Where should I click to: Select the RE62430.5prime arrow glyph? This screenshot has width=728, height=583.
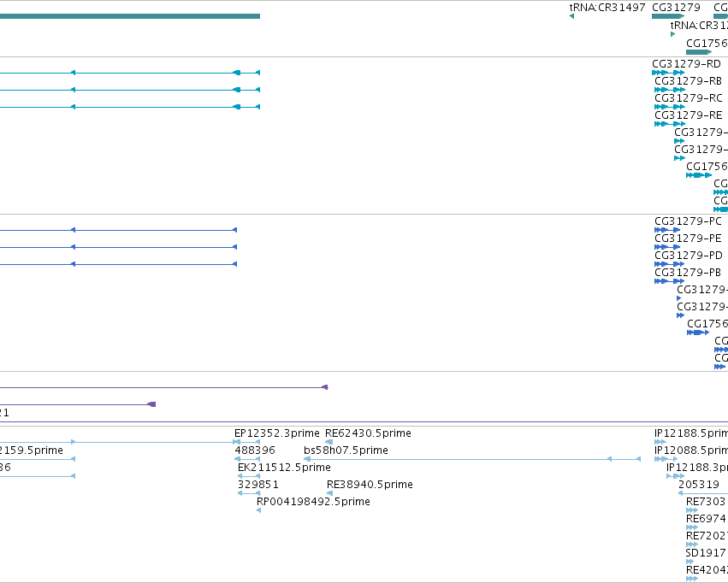click(x=328, y=442)
